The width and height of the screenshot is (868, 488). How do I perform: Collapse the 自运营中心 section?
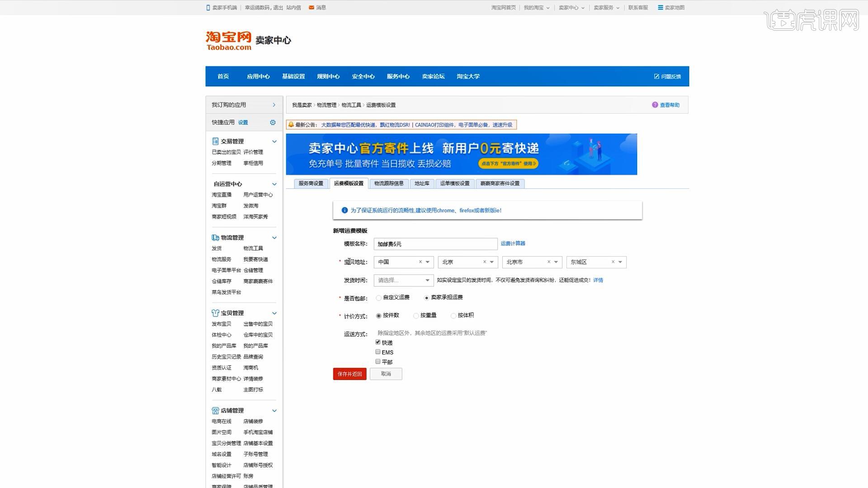coord(274,184)
